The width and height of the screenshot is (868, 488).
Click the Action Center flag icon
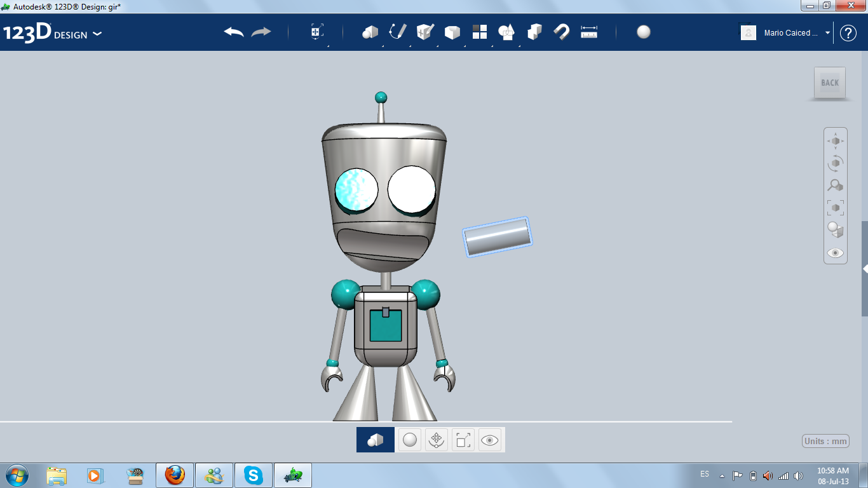click(x=738, y=475)
